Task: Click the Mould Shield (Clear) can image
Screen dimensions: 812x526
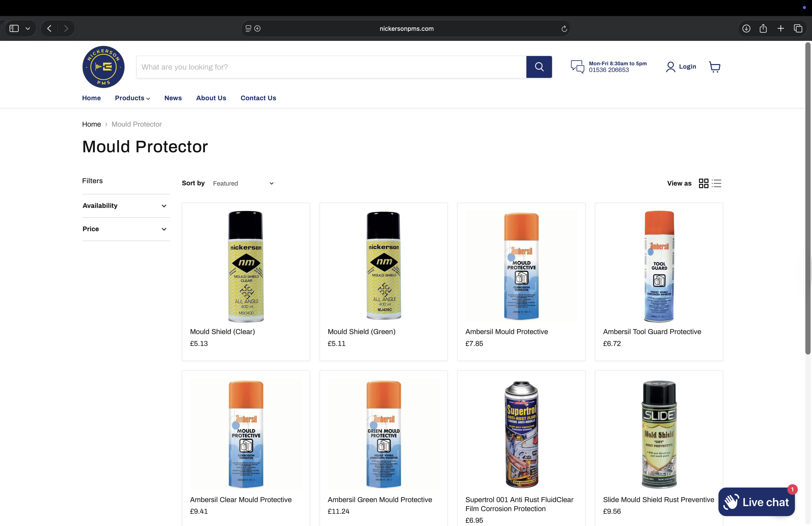Action: 246,267
